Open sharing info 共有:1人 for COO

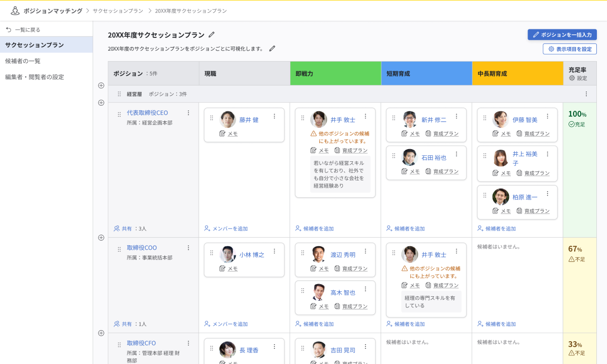pos(131,324)
